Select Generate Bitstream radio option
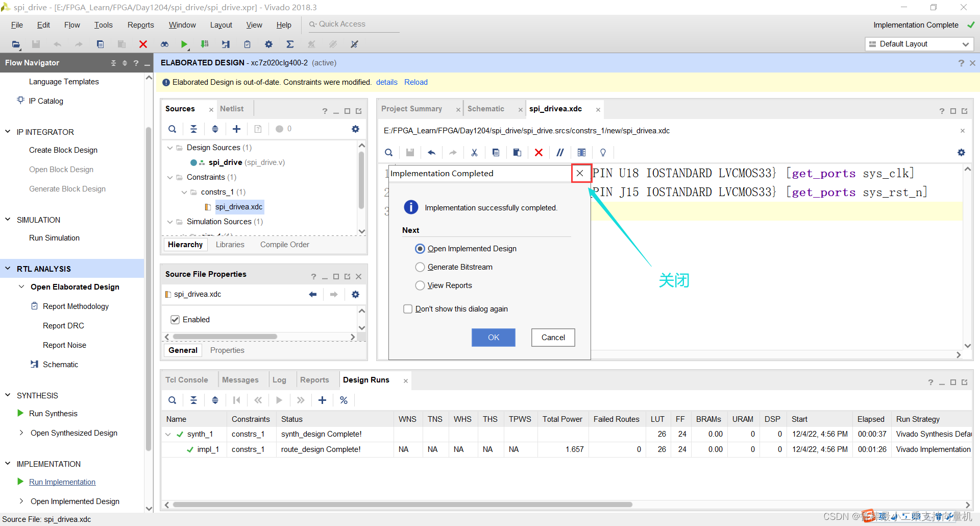980x526 pixels. (x=420, y=267)
